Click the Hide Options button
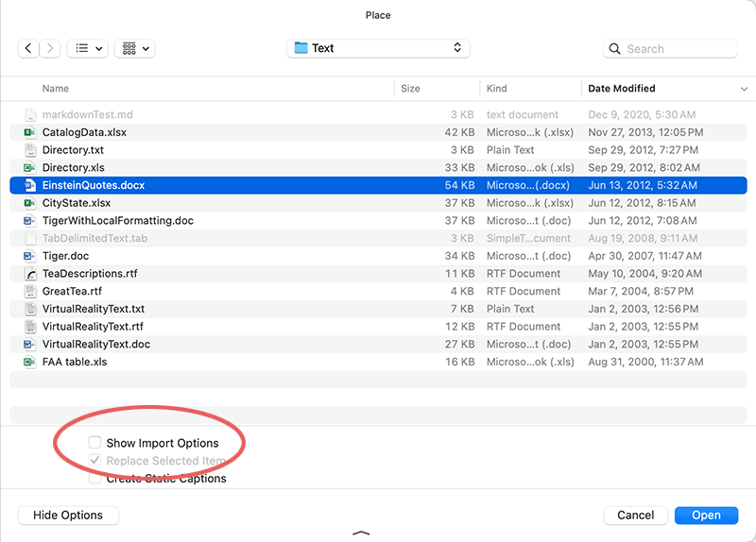This screenshot has height=542, width=756. click(68, 515)
